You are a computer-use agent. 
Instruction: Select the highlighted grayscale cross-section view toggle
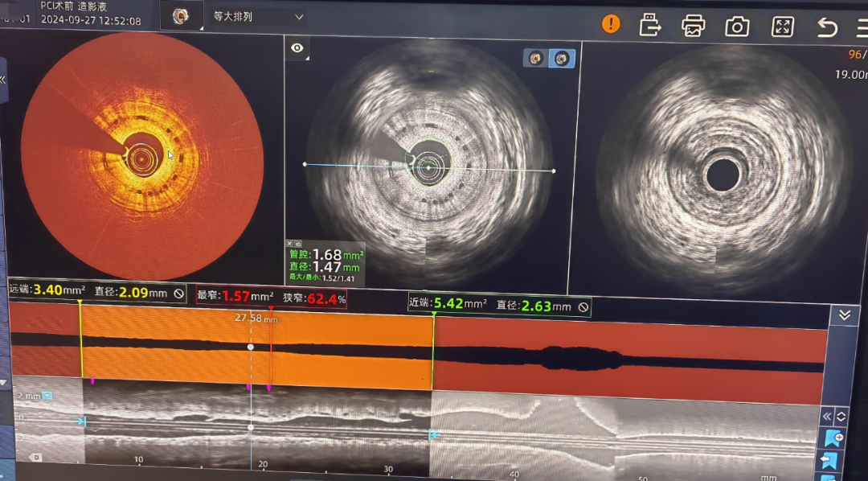563,59
